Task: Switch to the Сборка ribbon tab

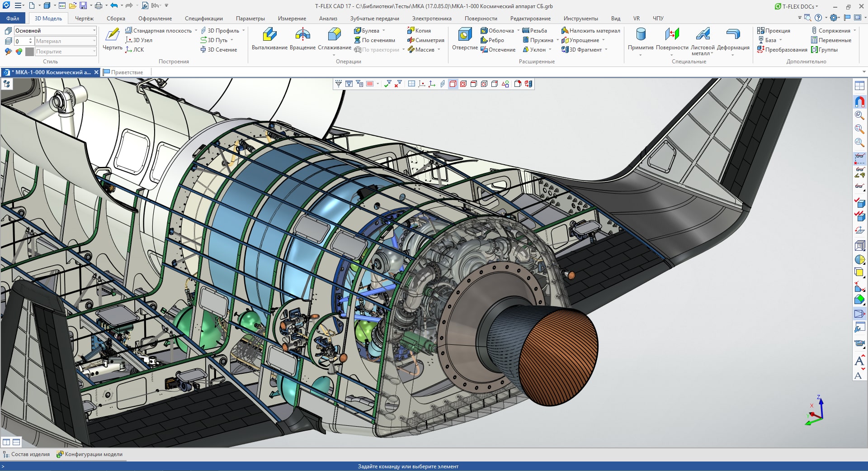Action: (x=116, y=19)
